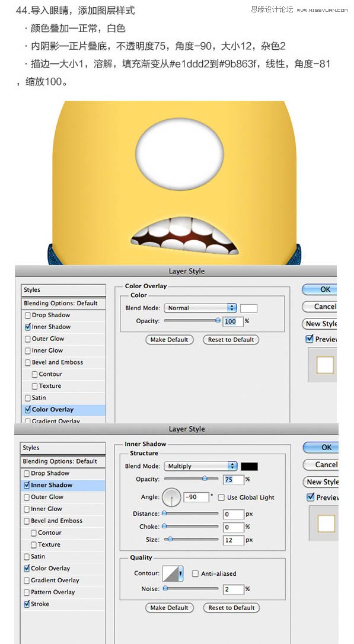
Task: Click the white Color Overlay color swatch
Action: (x=249, y=308)
